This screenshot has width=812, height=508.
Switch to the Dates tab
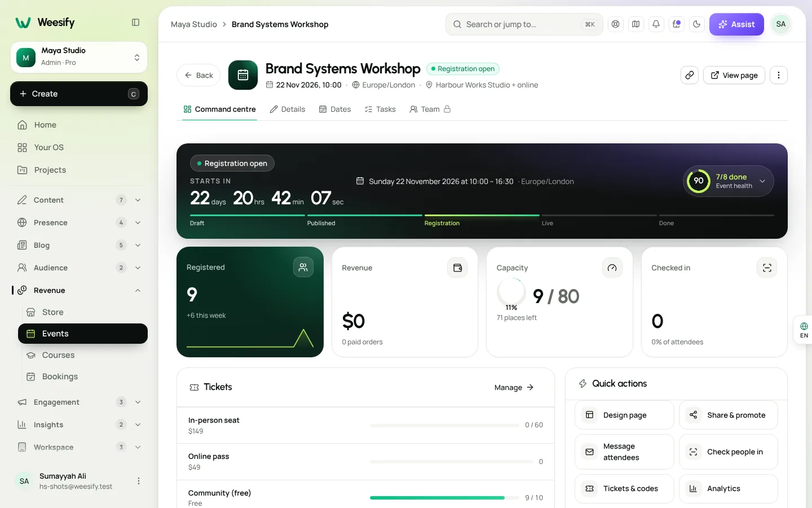pyautogui.click(x=335, y=109)
